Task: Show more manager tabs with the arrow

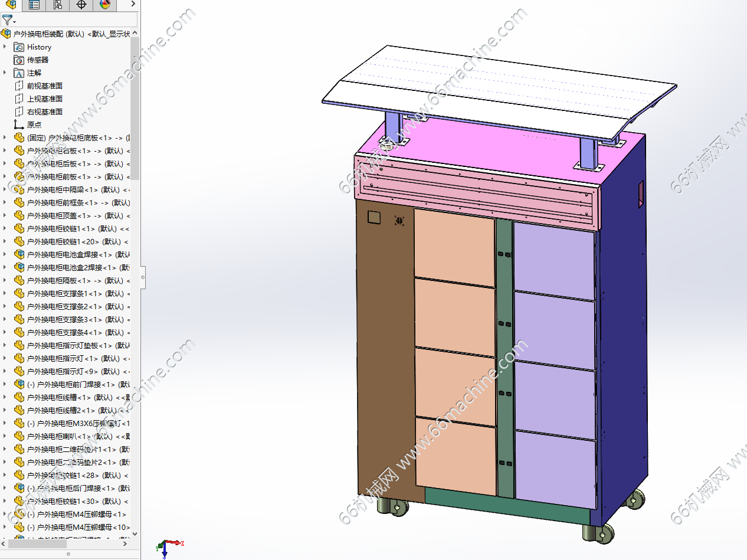Action: (133, 5)
